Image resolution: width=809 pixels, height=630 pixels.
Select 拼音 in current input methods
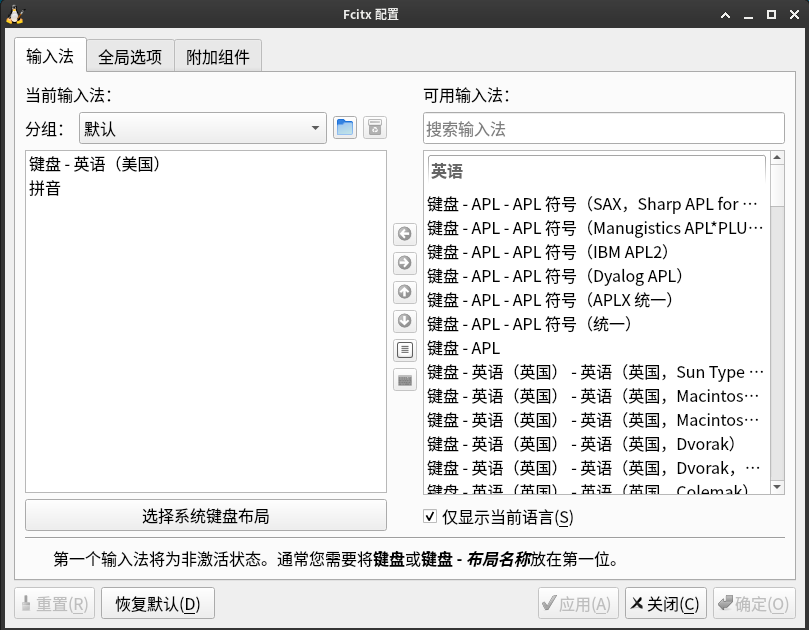pos(206,188)
